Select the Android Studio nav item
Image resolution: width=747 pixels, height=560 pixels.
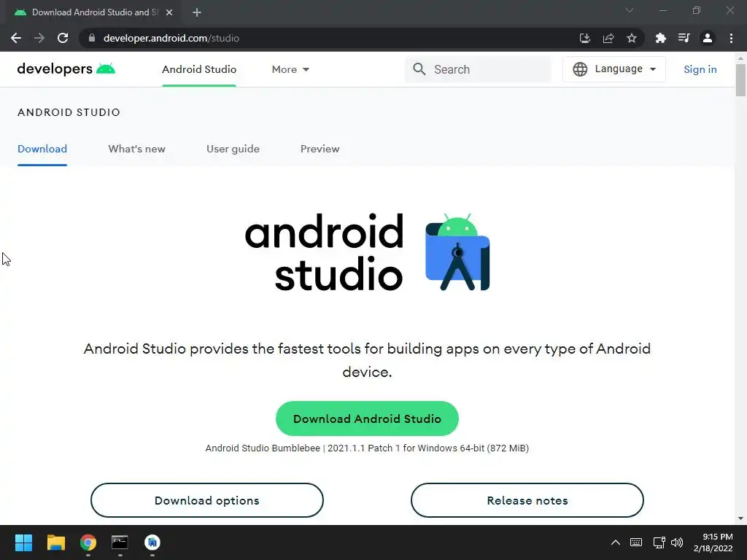(x=199, y=69)
